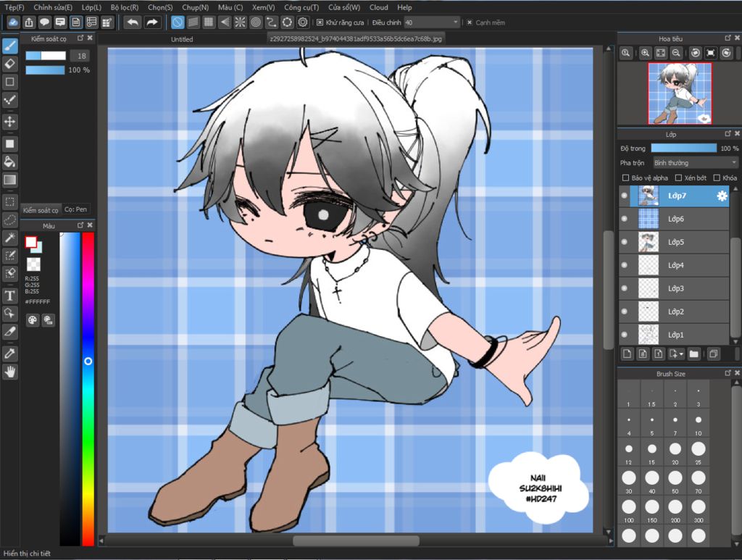Select the Gradient tool
The image size is (742, 560).
tap(10, 180)
